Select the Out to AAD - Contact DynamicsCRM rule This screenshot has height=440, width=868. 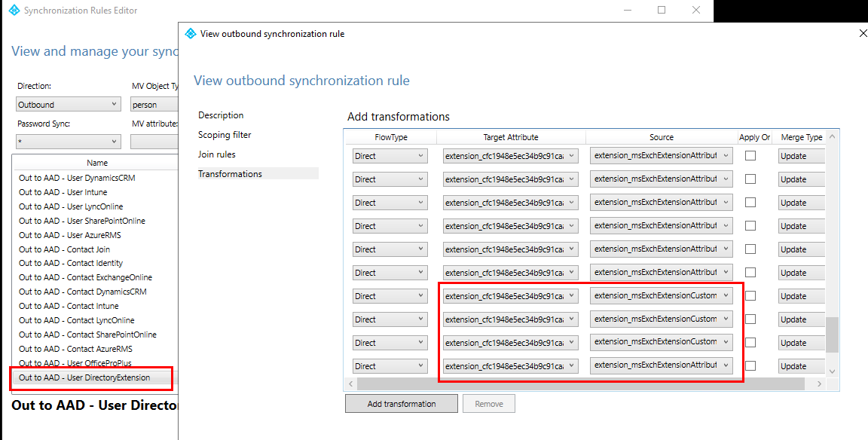[x=82, y=292]
